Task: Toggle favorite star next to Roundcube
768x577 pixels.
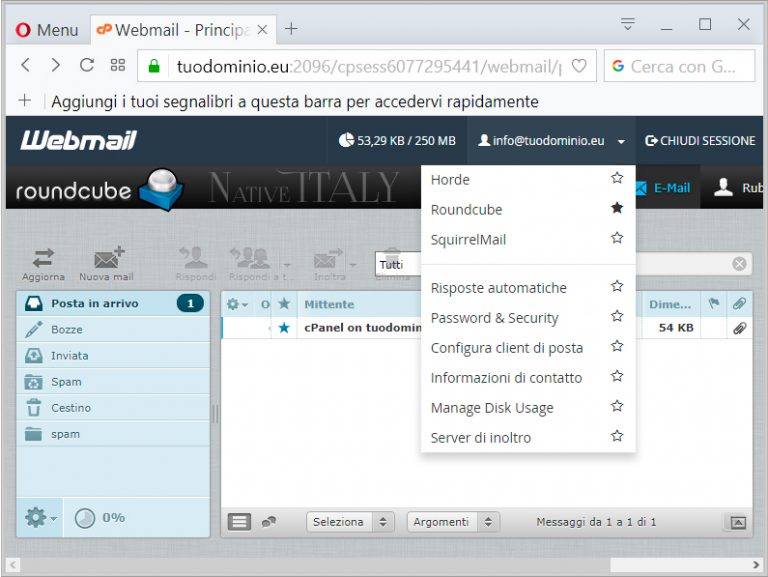Action: (617, 209)
